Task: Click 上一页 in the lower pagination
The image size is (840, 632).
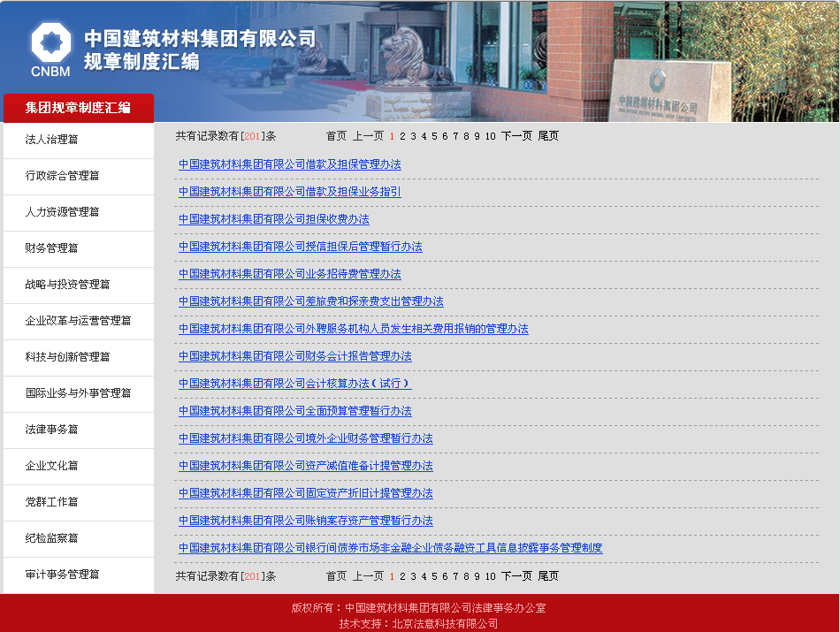Action: [368, 576]
